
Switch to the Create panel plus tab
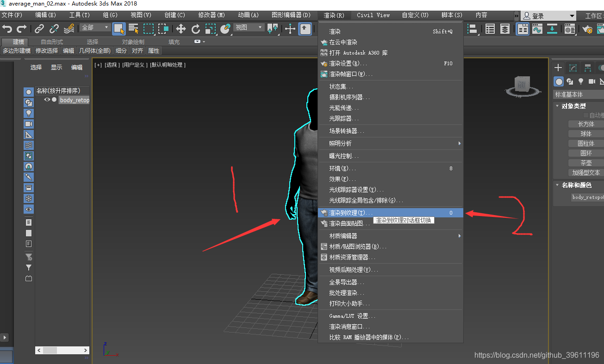pos(559,68)
